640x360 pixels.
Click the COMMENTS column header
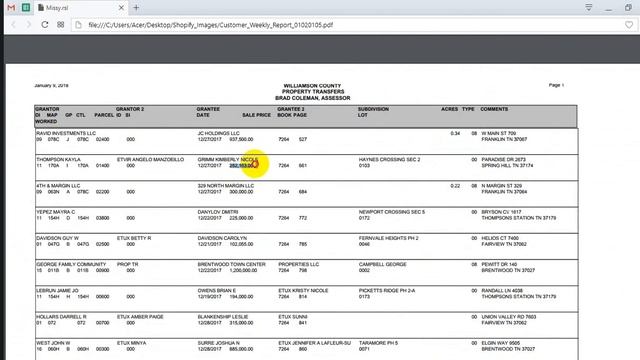[494, 109]
